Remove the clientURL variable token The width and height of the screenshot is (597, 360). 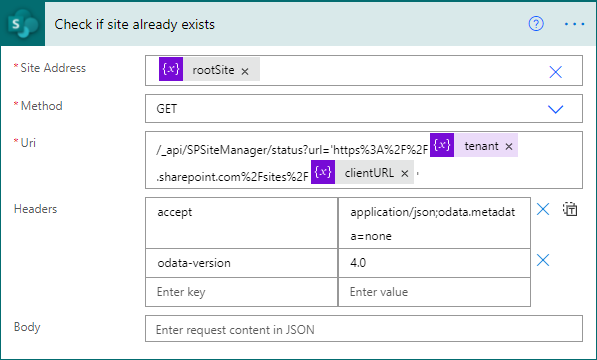point(405,174)
